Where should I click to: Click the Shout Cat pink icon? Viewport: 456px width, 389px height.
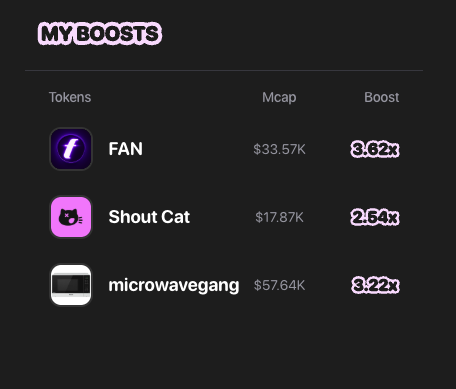(x=71, y=217)
